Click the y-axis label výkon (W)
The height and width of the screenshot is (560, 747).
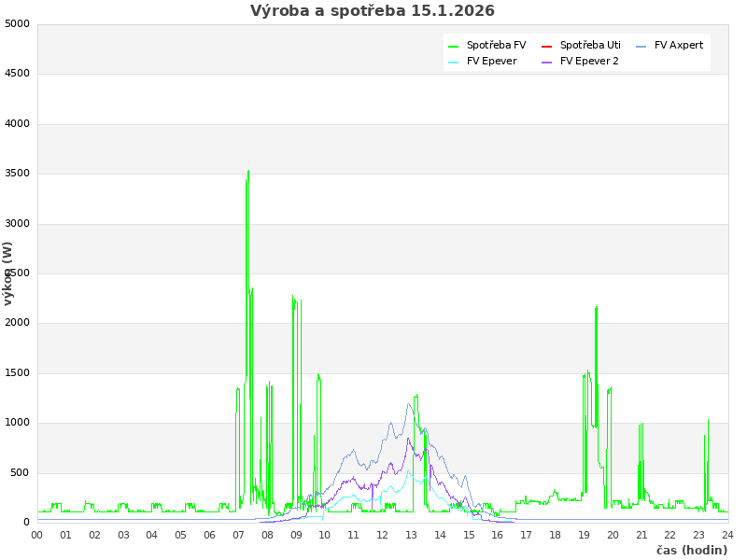click(x=8, y=273)
